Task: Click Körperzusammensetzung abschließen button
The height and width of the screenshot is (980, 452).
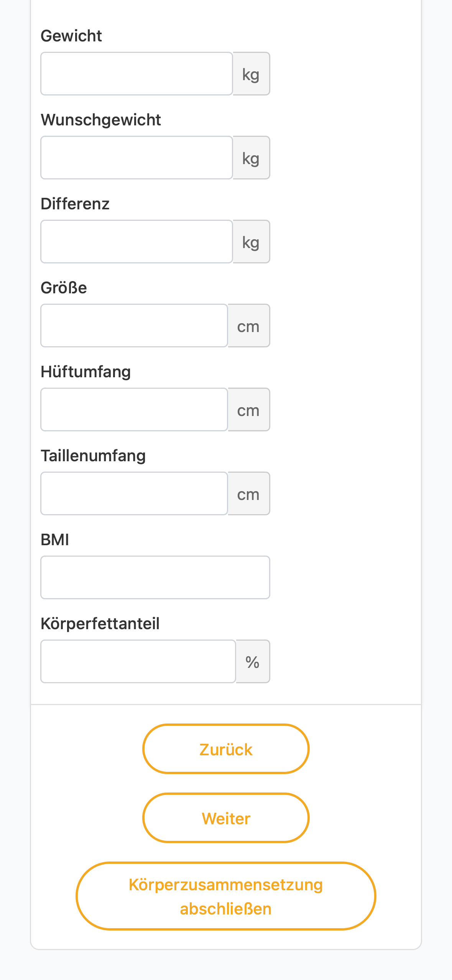Action: (226, 896)
